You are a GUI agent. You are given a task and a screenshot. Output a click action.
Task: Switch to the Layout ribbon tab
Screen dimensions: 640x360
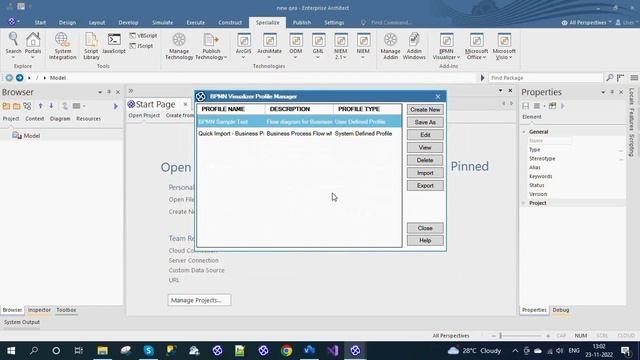tap(97, 22)
